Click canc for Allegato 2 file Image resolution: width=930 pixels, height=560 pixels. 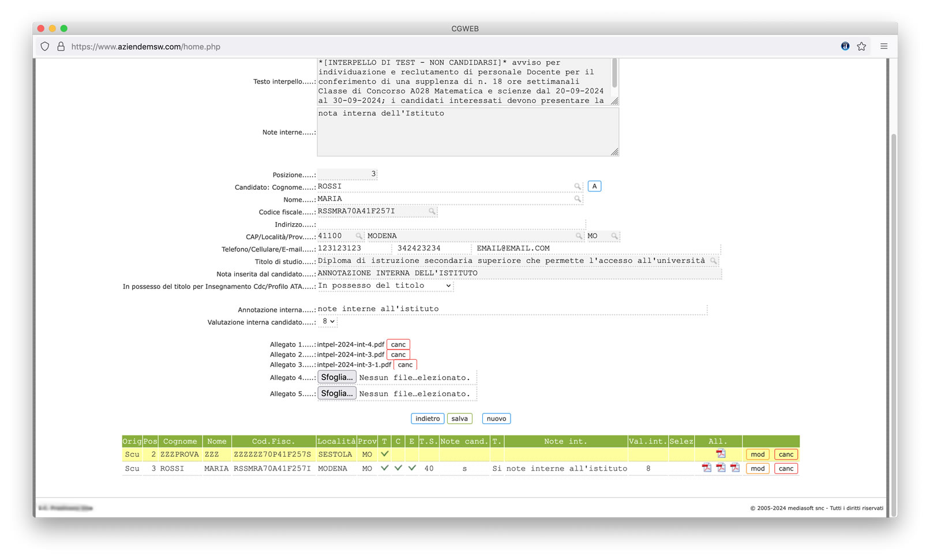(398, 355)
